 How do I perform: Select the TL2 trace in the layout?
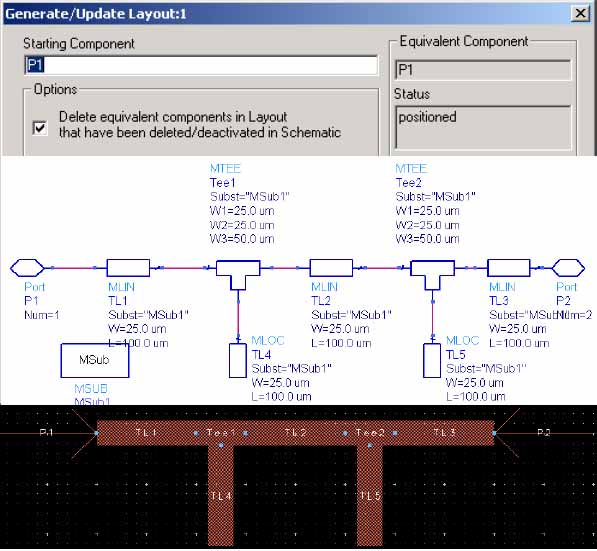295,433
